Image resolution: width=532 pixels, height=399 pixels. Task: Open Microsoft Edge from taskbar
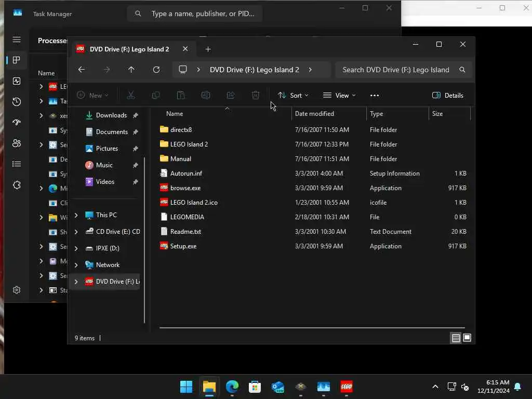(232, 387)
